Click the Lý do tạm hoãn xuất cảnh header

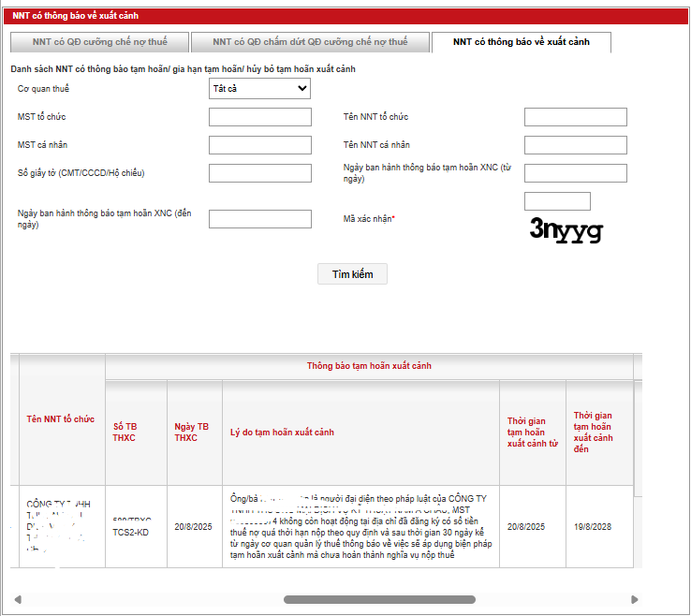tap(282, 433)
